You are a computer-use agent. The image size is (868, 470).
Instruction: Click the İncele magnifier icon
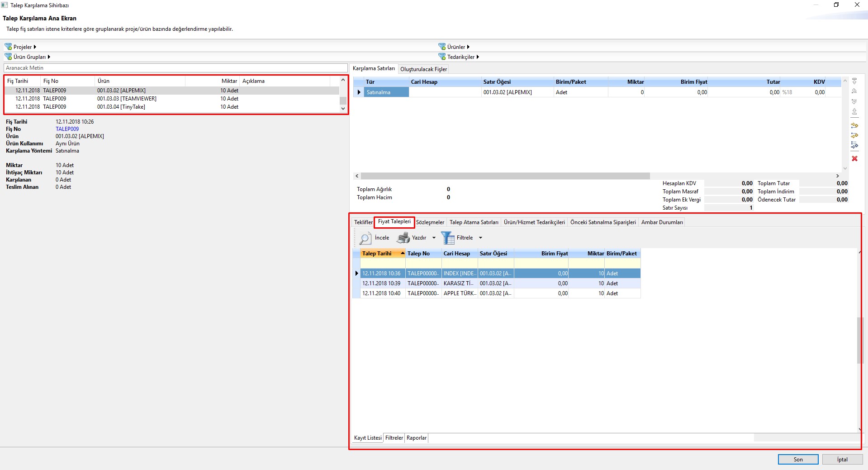[x=365, y=238]
